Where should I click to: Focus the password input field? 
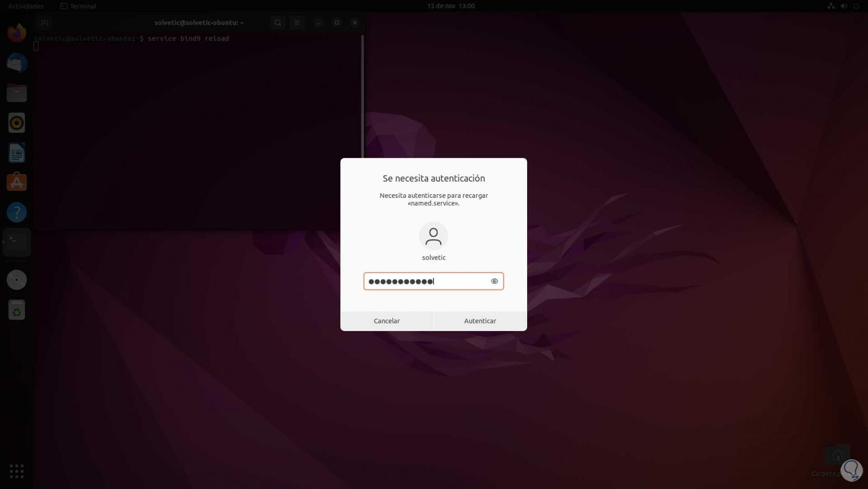tap(433, 281)
